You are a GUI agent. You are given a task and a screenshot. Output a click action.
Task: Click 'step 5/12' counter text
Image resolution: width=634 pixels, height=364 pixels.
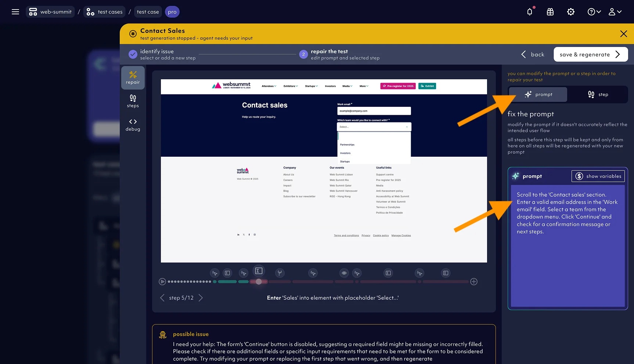(181, 298)
